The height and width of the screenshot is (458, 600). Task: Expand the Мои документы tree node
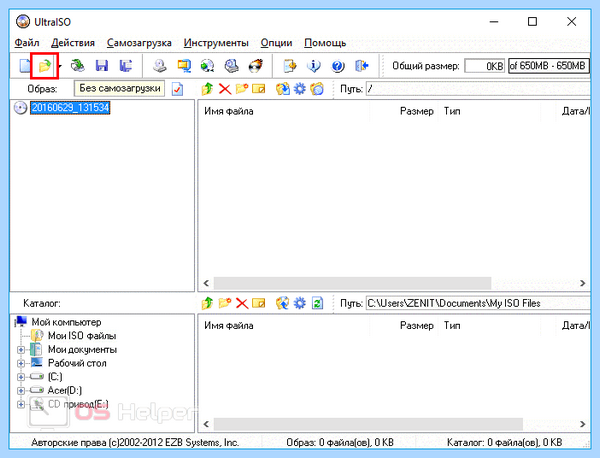pyautogui.click(x=21, y=350)
